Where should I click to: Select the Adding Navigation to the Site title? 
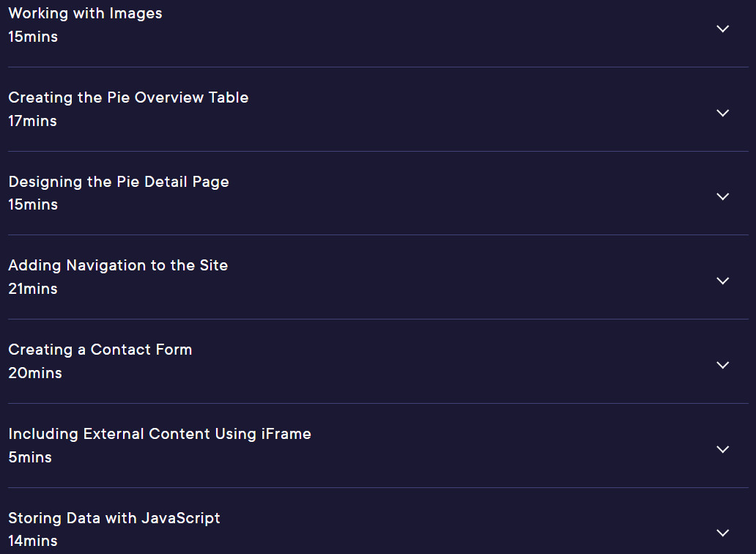[x=118, y=266]
